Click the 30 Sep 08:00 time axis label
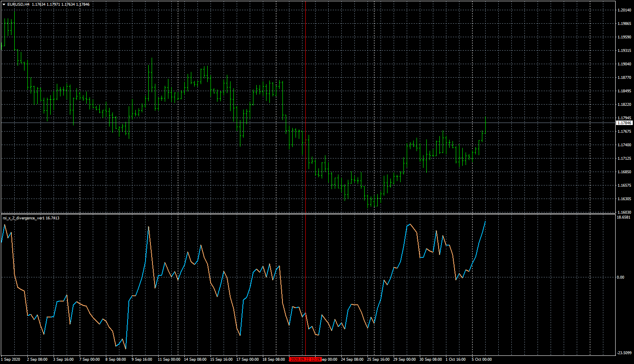 coord(430,360)
